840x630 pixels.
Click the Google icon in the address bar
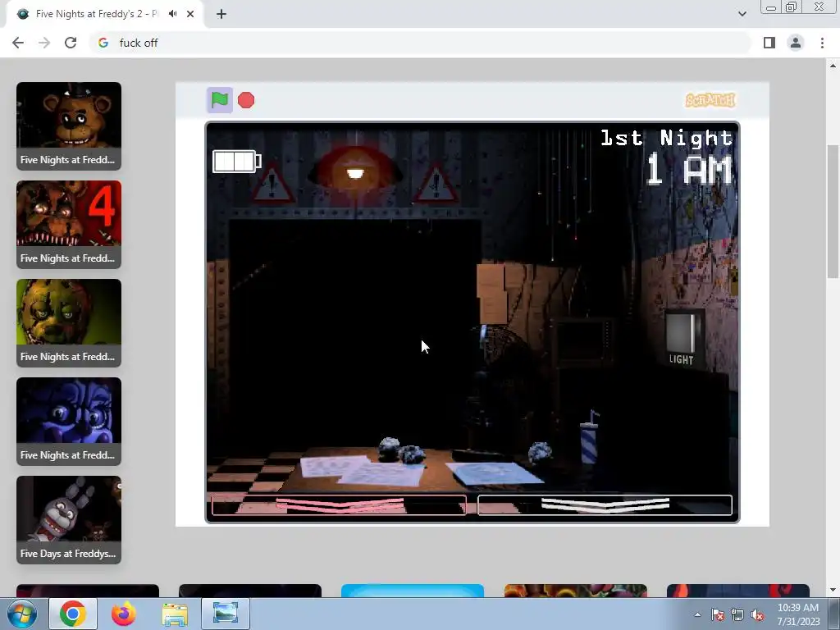click(x=103, y=43)
